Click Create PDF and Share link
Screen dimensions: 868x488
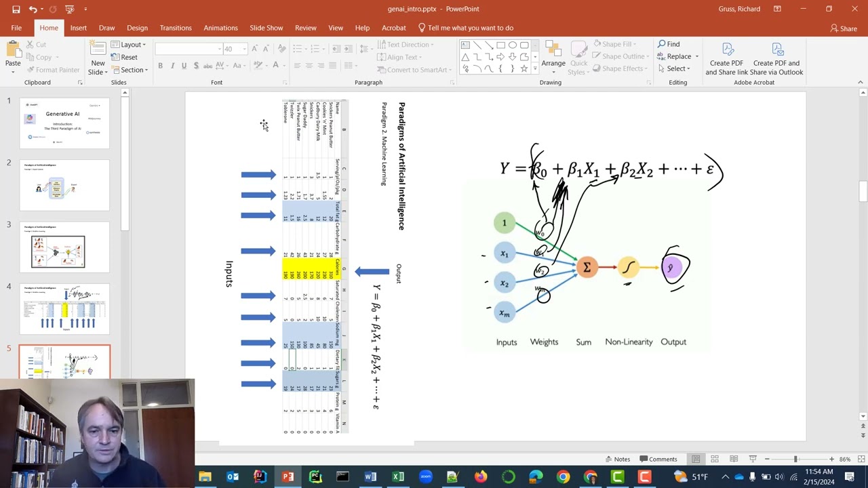click(727, 59)
